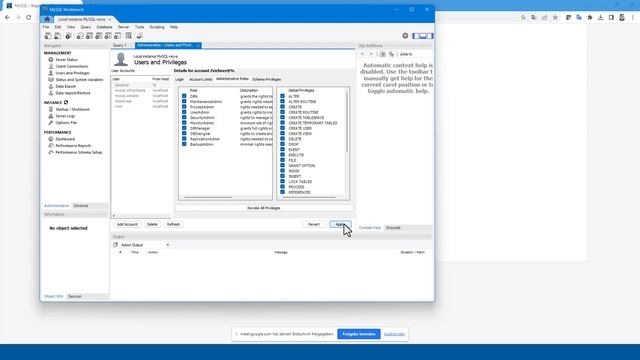Viewport: 640px width, 360px height.
Task: Uncheck the DROP global privilege
Action: 282,144
